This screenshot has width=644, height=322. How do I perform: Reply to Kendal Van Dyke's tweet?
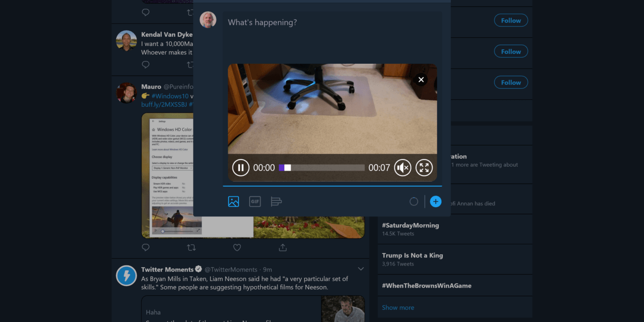coord(146,64)
